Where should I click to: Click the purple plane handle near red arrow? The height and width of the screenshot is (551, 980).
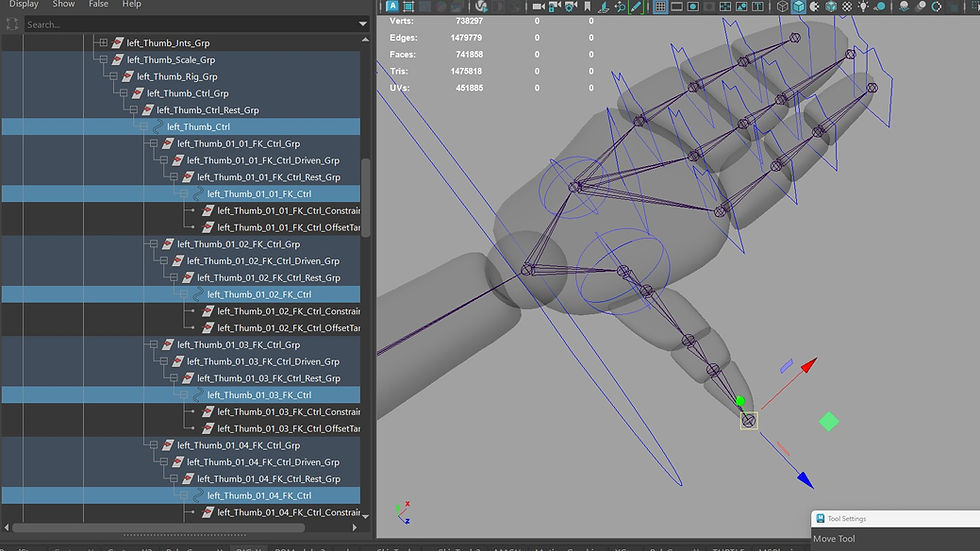[787, 366]
